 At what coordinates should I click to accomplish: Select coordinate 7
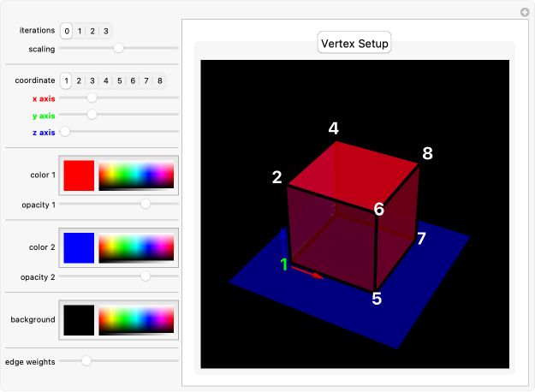point(146,80)
